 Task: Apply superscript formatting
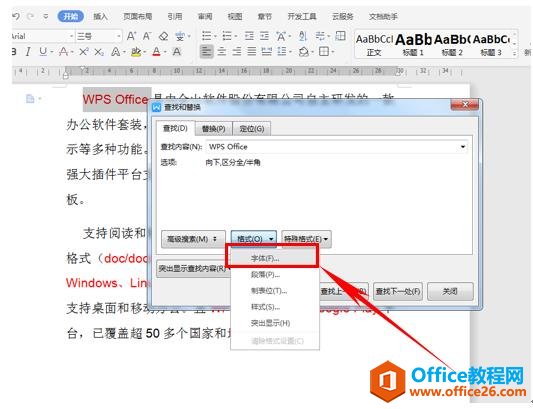coord(84,52)
